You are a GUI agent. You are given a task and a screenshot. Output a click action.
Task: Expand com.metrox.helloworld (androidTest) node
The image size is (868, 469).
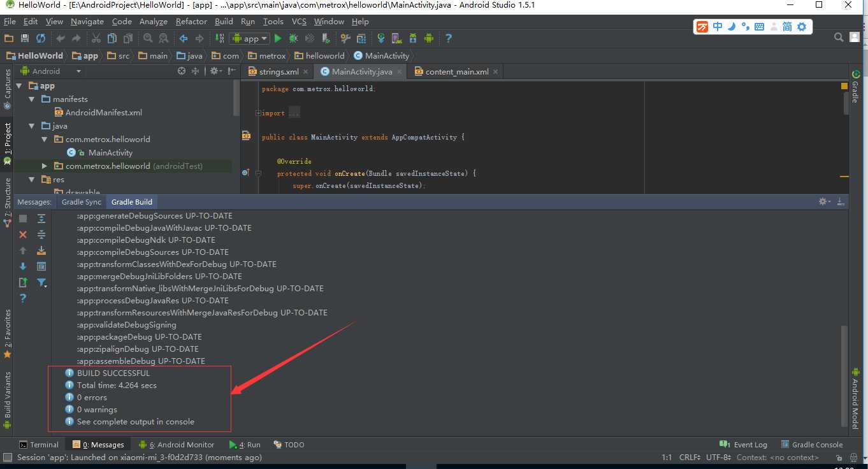(x=45, y=166)
